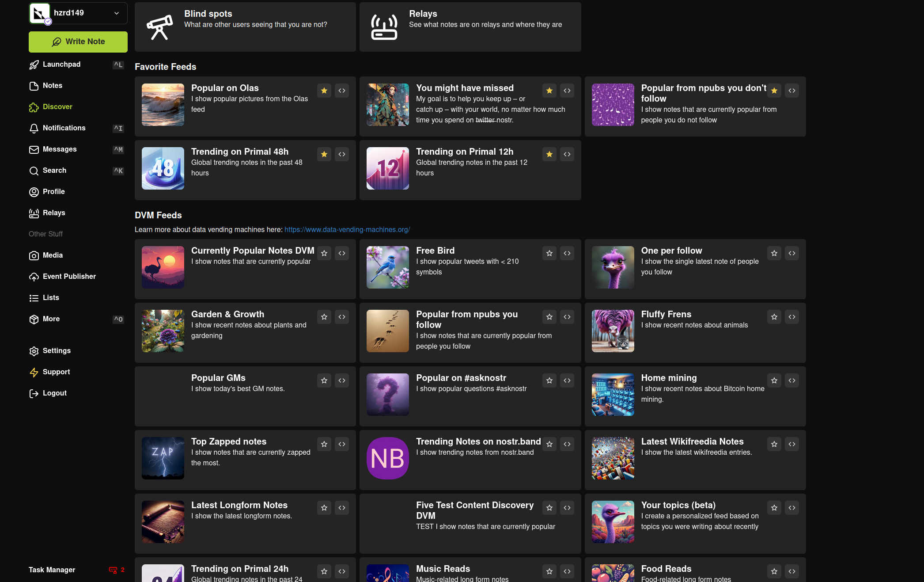Screen dimensions: 924x582
Task: Open the hzrd149 account dropdown
Action: tap(78, 13)
